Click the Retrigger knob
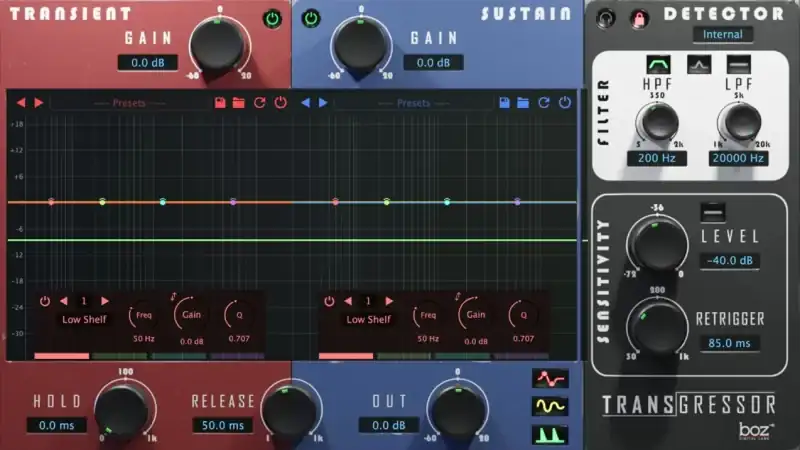Image resolution: width=800 pixels, height=450 pixels. (x=657, y=328)
